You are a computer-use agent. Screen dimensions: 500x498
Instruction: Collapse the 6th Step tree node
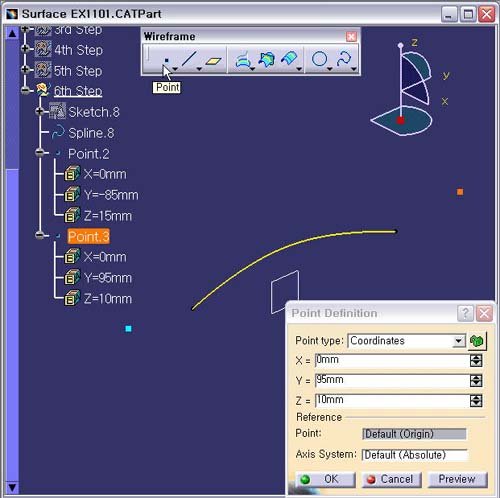(25, 90)
